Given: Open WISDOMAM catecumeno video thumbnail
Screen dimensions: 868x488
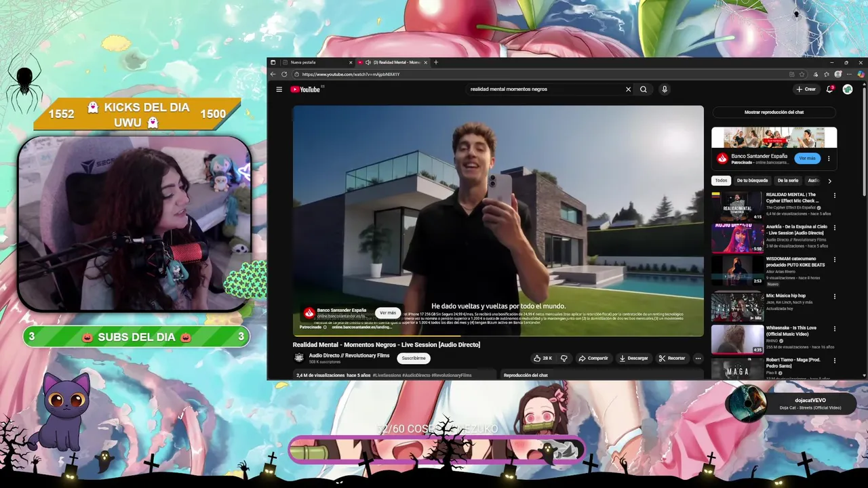Looking at the screenshot, I should (x=738, y=270).
